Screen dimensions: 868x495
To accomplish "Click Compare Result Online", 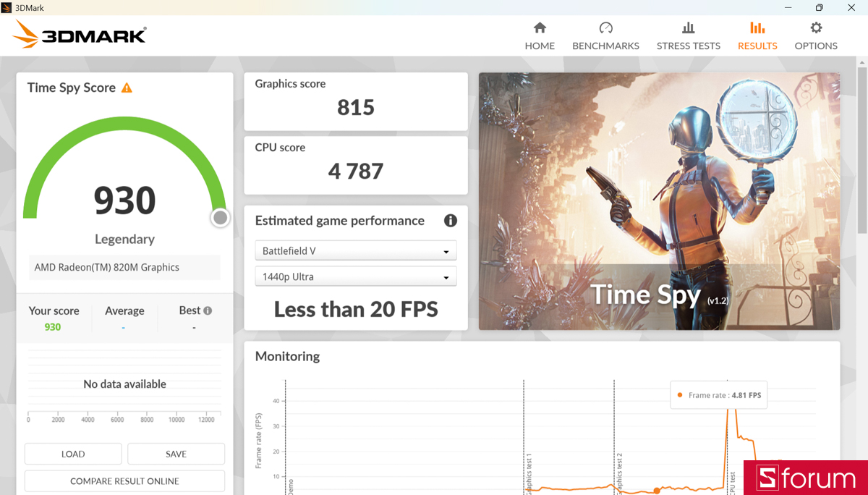I will click(124, 481).
